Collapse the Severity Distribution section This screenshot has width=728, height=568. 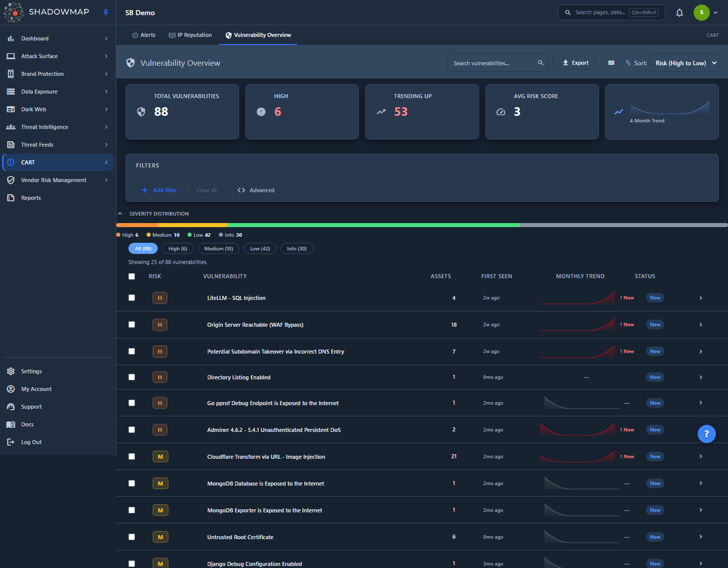tap(120, 213)
